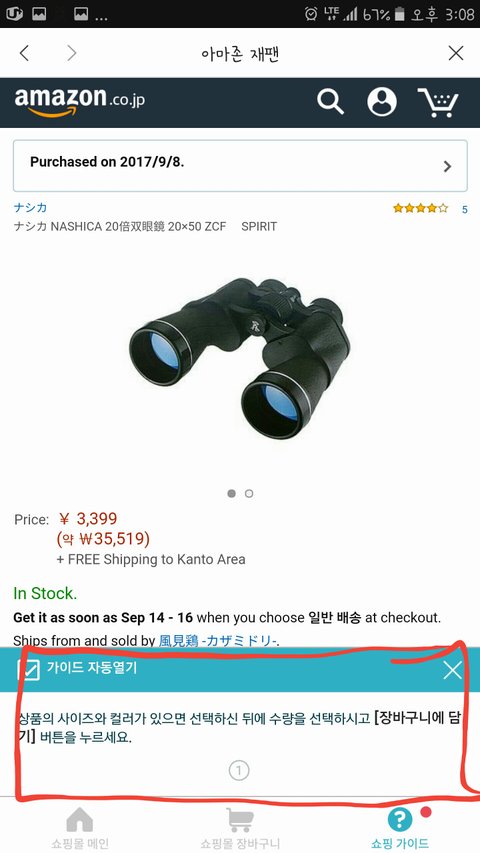Select the first image pagination dot
Screen dimensions: 480x853
(x=231, y=493)
